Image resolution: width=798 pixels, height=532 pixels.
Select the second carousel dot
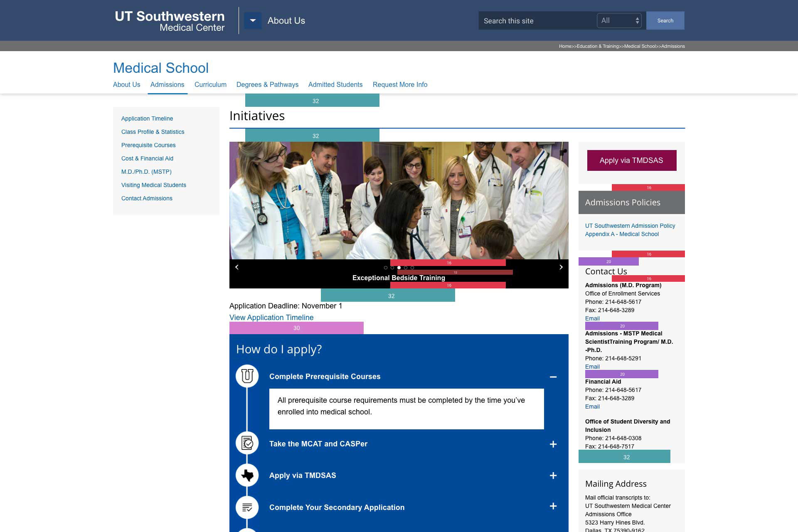(x=392, y=268)
